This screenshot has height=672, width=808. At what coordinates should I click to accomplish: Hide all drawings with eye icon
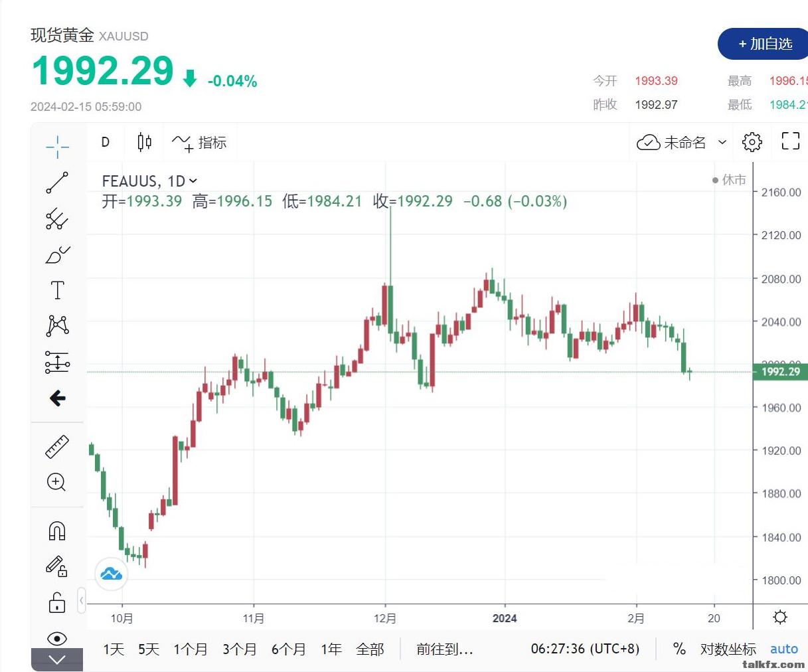point(57,638)
